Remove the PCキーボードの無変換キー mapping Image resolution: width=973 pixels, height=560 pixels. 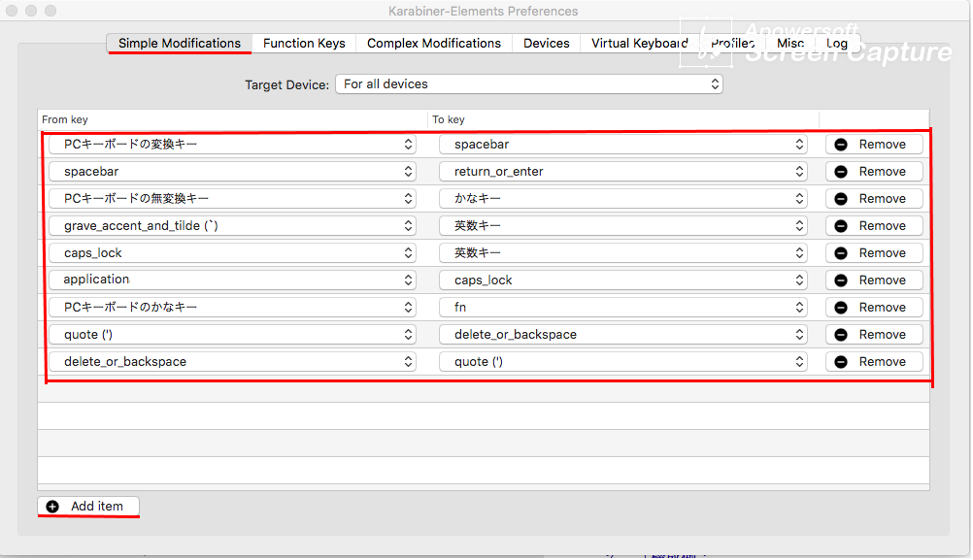(x=874, y=199)
